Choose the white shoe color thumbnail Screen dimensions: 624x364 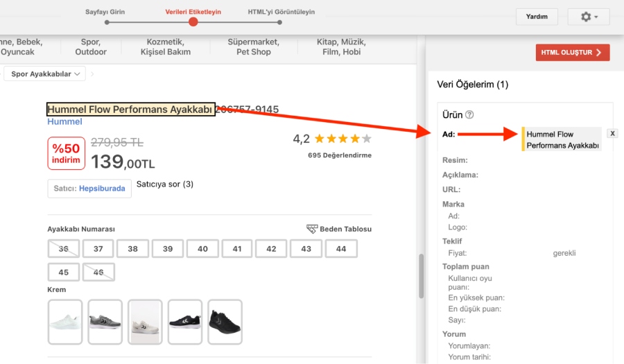[65, 322]
